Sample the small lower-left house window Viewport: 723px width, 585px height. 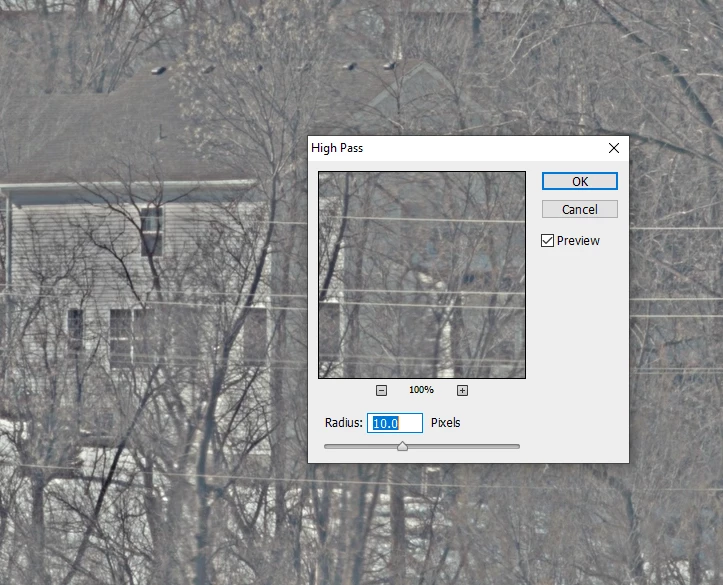[75, 329]
